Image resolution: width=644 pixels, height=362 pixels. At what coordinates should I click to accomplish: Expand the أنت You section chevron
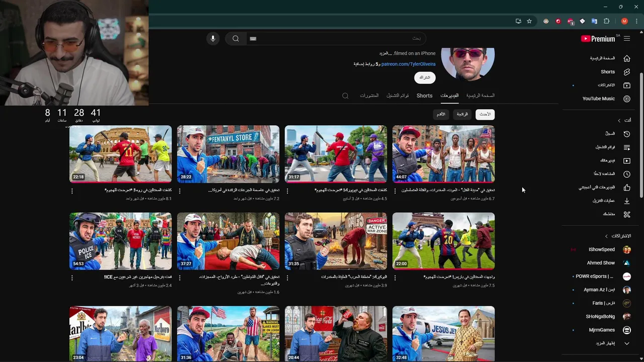click(x=619, y=121)
